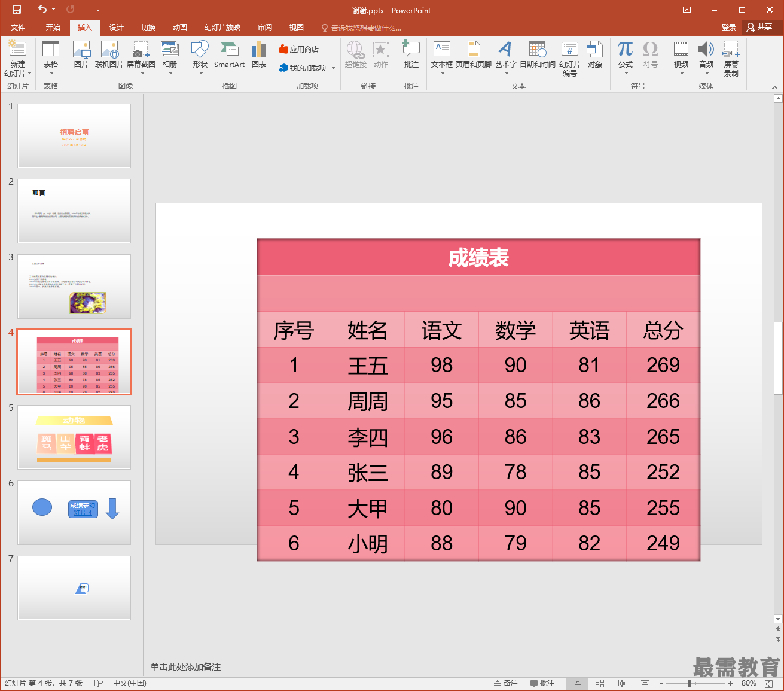Start Screen Recording (屏幕录制)
784x691 pixels.
click(x=731, y=59)
